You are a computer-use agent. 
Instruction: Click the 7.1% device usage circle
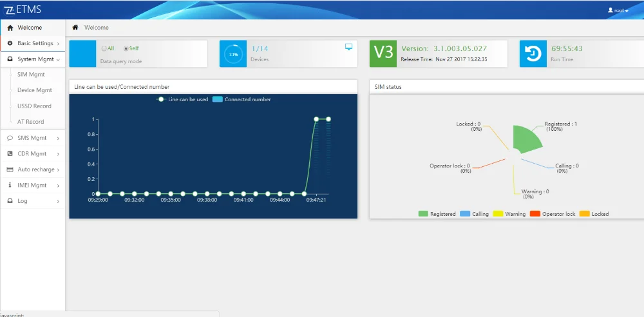tap(233, 54)
